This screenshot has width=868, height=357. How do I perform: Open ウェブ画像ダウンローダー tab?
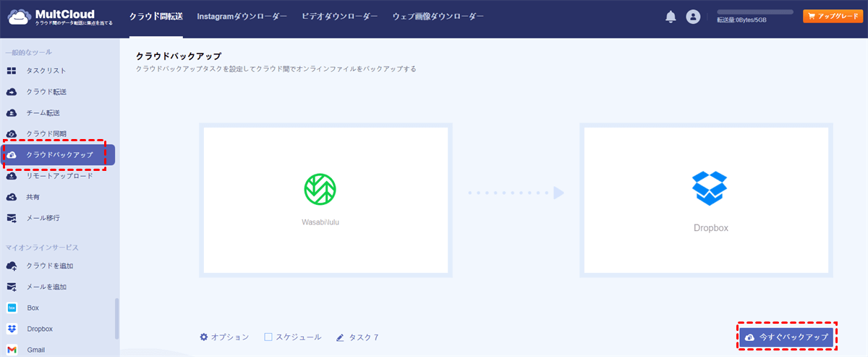coord(438,16)
